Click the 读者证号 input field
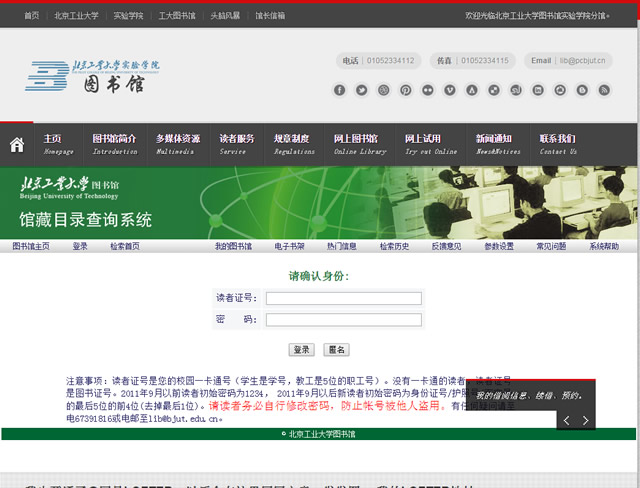640x488 pixels. 344,298
